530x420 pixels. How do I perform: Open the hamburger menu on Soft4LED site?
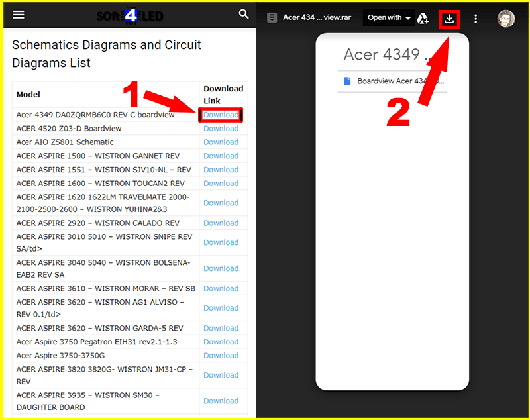coord(19,15)
